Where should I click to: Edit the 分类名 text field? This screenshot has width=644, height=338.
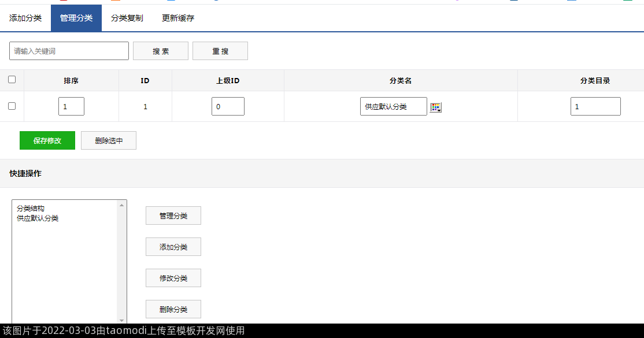click(x=393, y=106)
